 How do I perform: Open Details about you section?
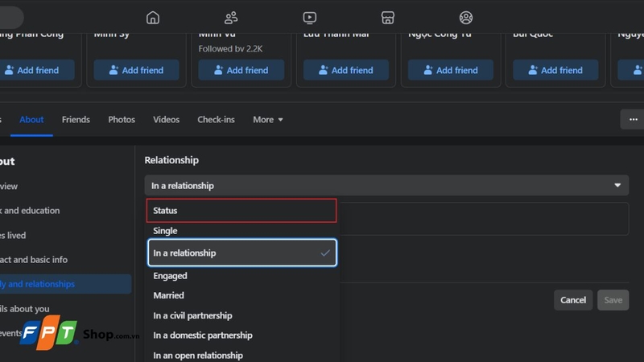(25, 309)
